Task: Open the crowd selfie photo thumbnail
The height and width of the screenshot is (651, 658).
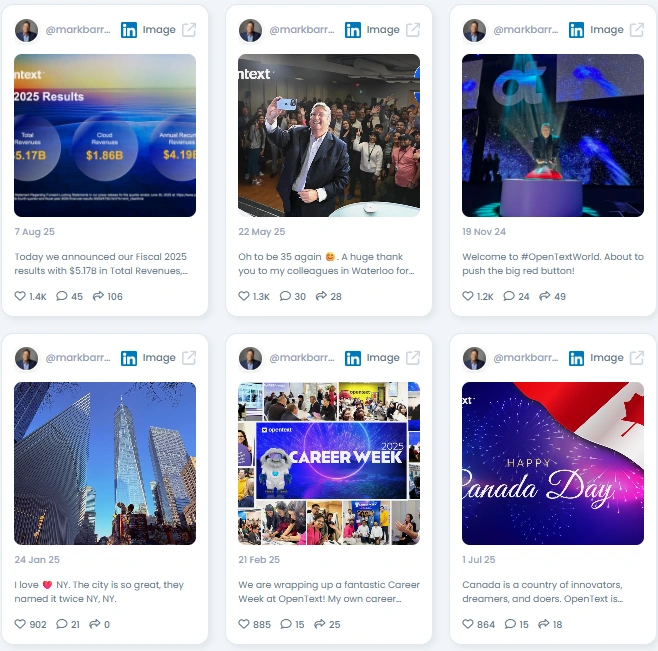Action: coord(329,136)
